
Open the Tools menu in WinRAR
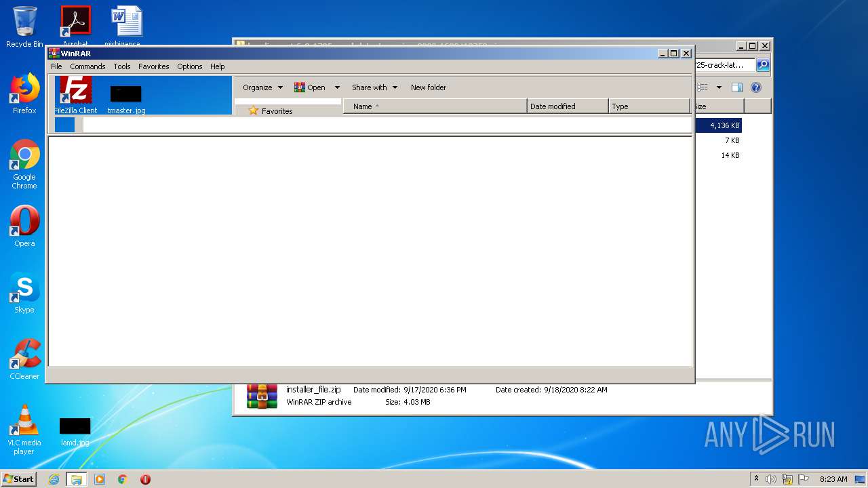[x=122, y=66]
